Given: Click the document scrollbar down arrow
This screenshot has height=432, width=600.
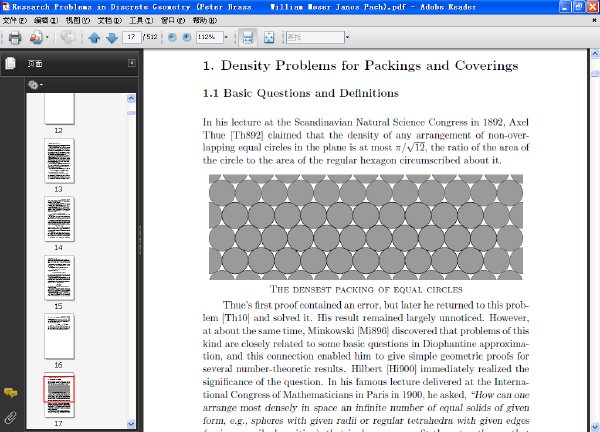Looking at the screenshot, I should pos(595,426).
